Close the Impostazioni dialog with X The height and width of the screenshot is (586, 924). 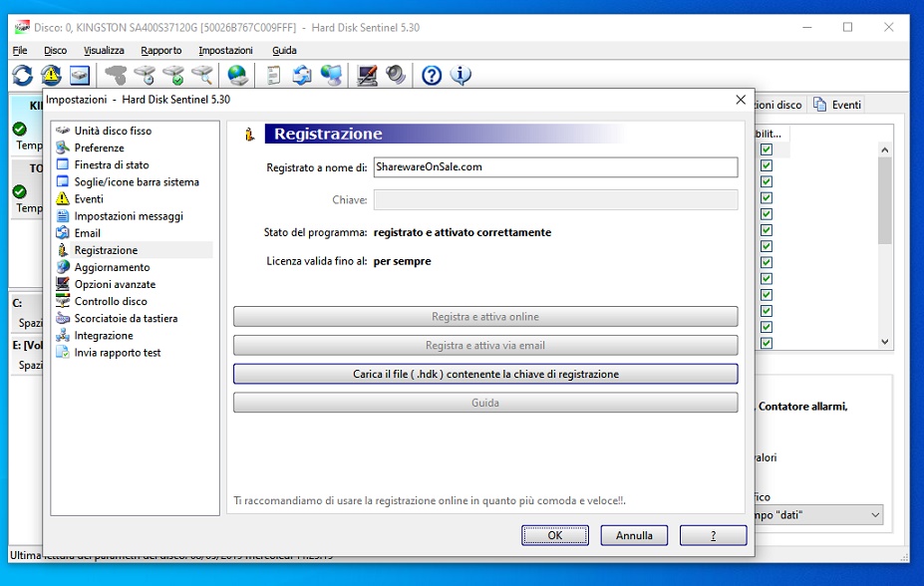(741, 100)
